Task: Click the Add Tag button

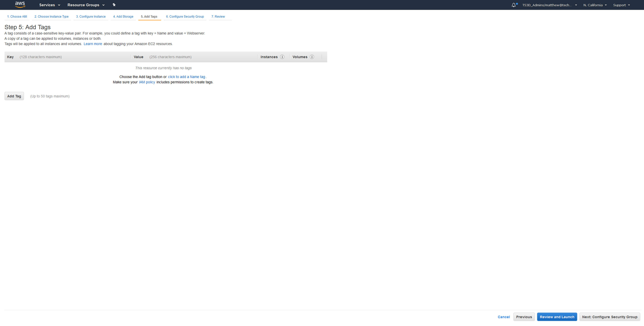Action: (x=14, y=96)
